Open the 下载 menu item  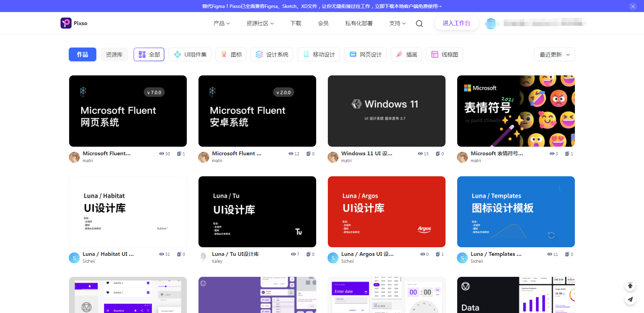pos(296,23)
